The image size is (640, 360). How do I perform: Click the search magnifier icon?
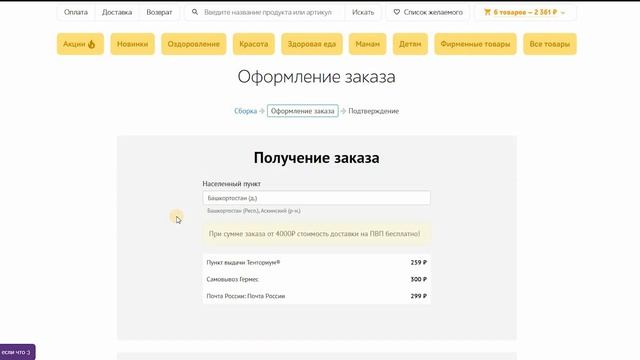[x=195, y=12]
